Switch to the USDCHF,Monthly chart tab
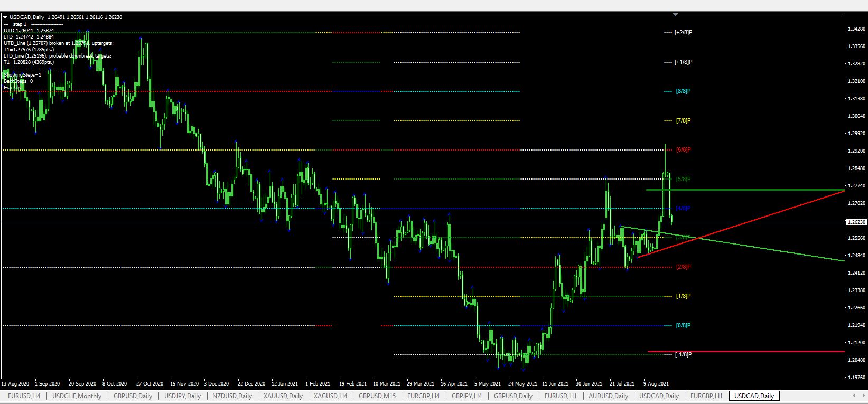 77,396
